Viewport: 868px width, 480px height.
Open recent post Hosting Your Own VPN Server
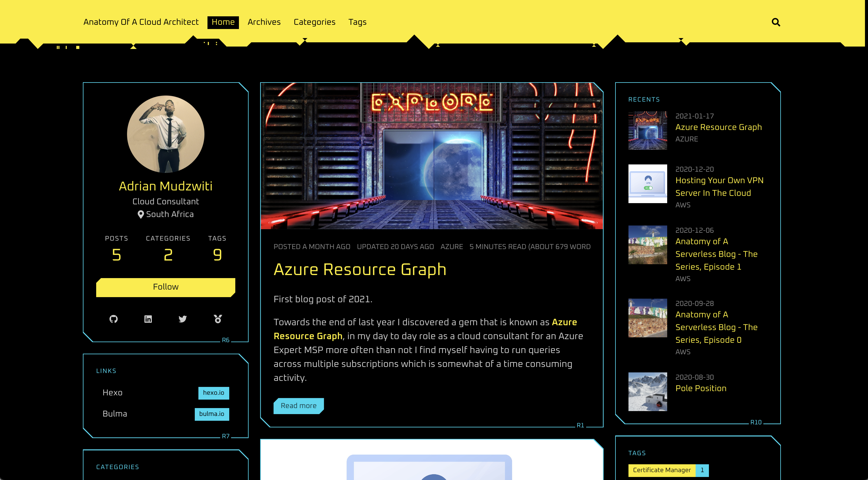point(719,186)
